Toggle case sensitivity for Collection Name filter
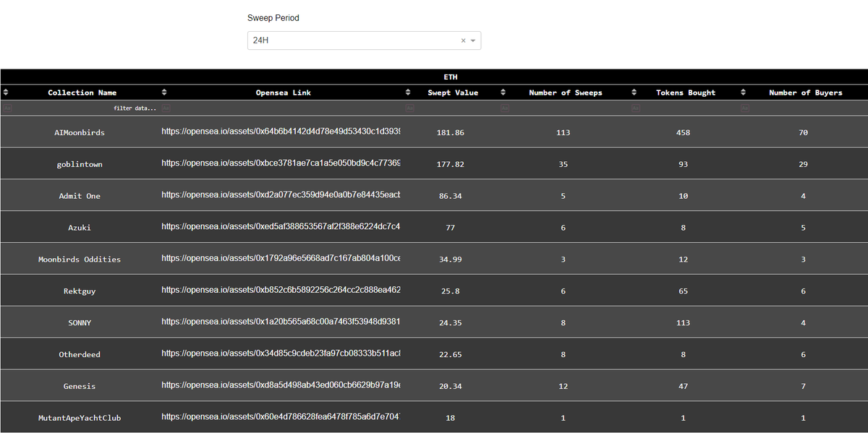Viewport: 868px width, 433px height. [x=7, y=108]
